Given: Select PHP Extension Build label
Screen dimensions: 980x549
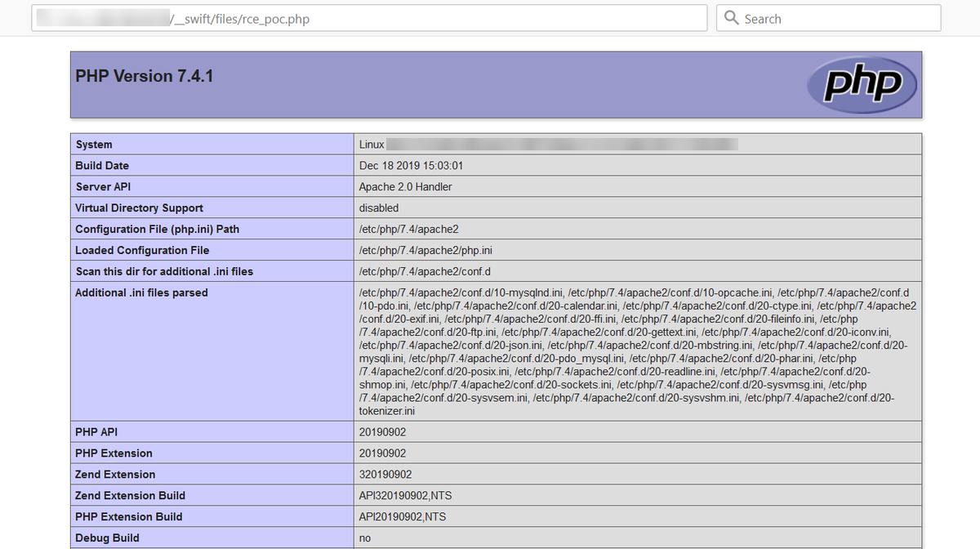Looking at the screenshot, I should 128,517.
